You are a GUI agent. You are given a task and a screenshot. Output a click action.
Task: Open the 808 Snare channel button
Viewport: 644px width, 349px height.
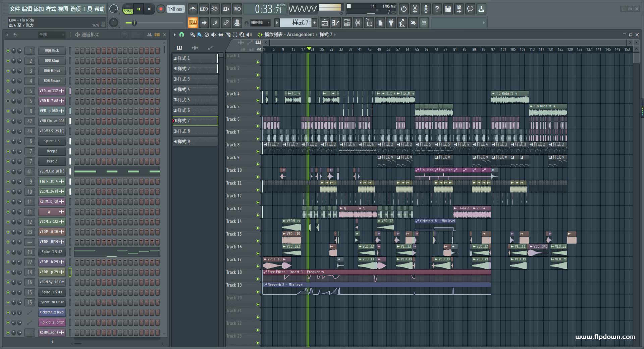[x=52, y=81]
